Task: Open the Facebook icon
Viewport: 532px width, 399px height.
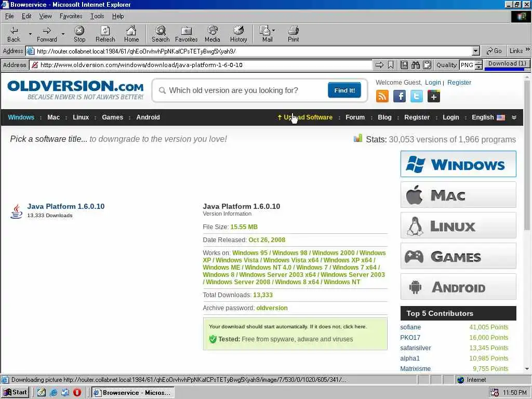Action: click(x=400, y=96)
